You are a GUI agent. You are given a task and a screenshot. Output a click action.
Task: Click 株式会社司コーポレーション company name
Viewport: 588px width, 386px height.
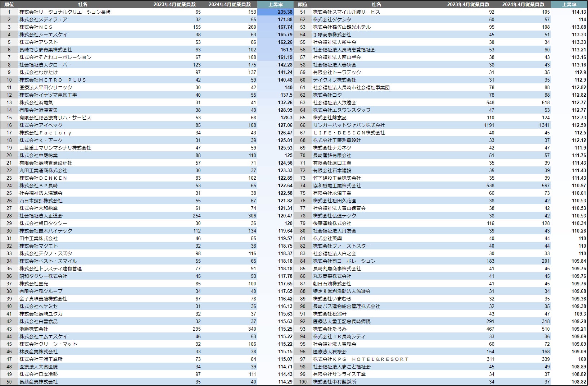click(x=344, y=261)
